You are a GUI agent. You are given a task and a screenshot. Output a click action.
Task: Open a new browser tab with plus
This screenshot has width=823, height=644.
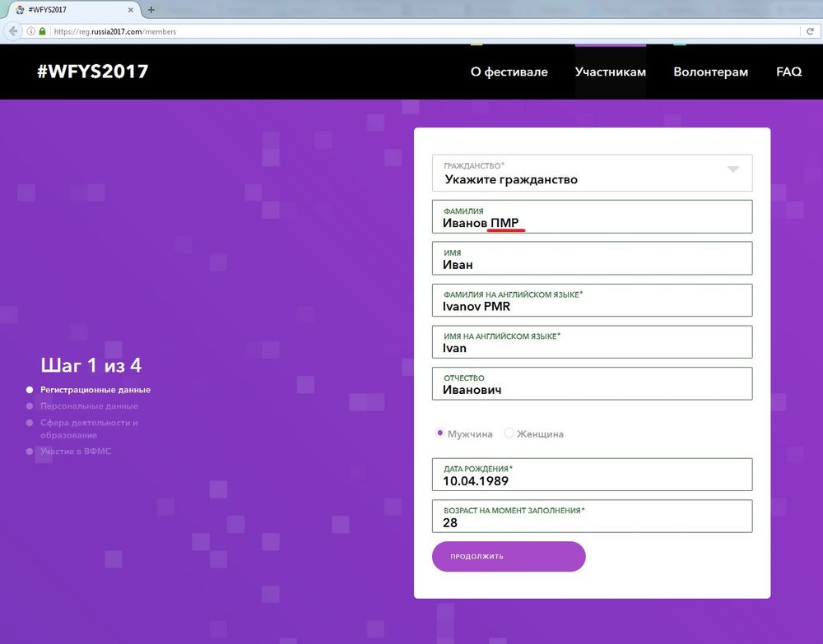click(151, 9)
